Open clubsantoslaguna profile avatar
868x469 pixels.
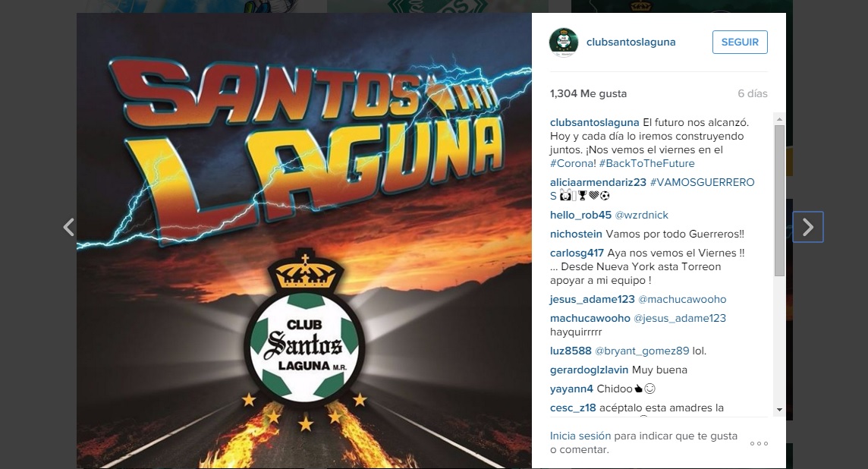(x=564, y=42)
